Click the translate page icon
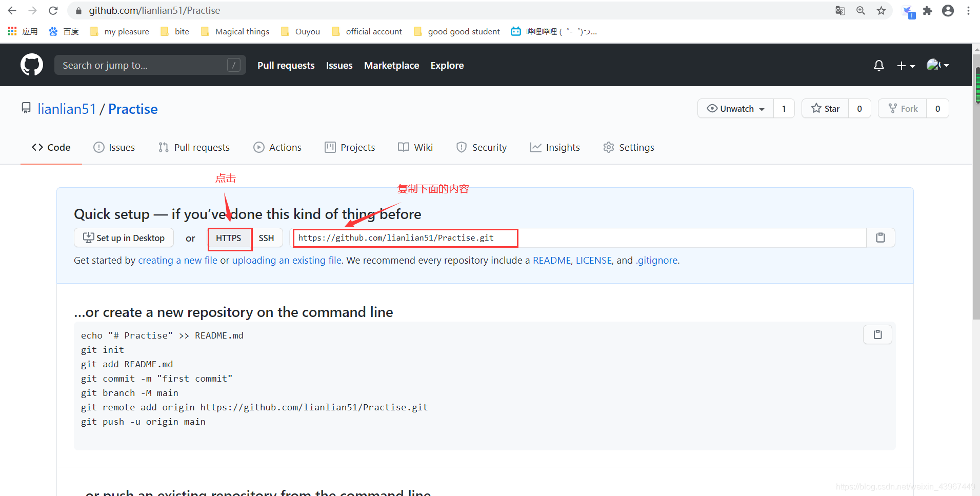This screenshot has width=980, height=496. [840, 10]
